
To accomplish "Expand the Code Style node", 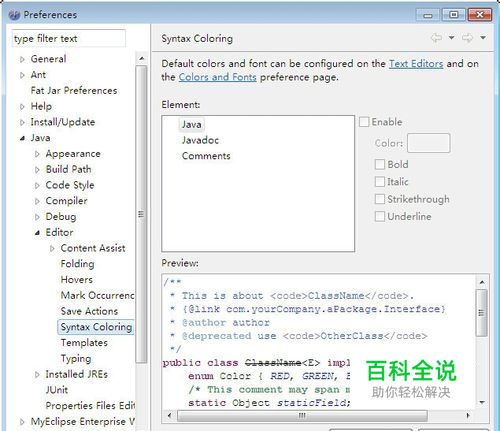I will (37, 185).
